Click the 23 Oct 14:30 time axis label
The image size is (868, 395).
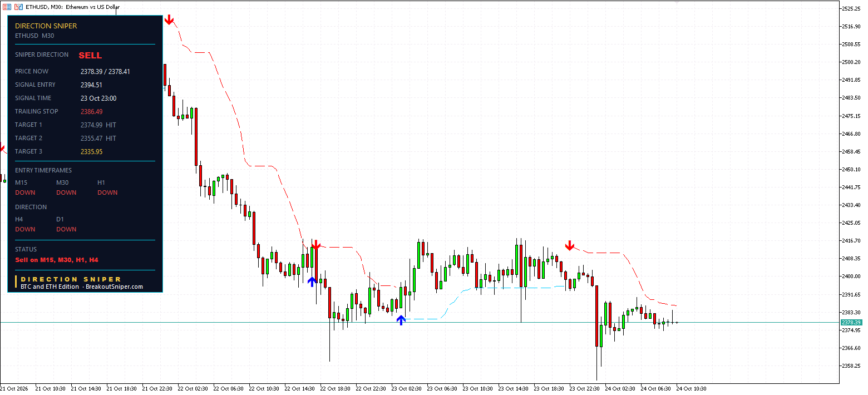(513, 389)
